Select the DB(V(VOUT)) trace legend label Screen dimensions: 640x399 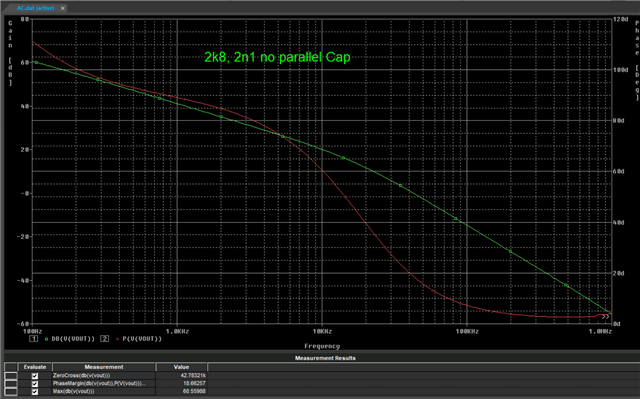(73, 339)
